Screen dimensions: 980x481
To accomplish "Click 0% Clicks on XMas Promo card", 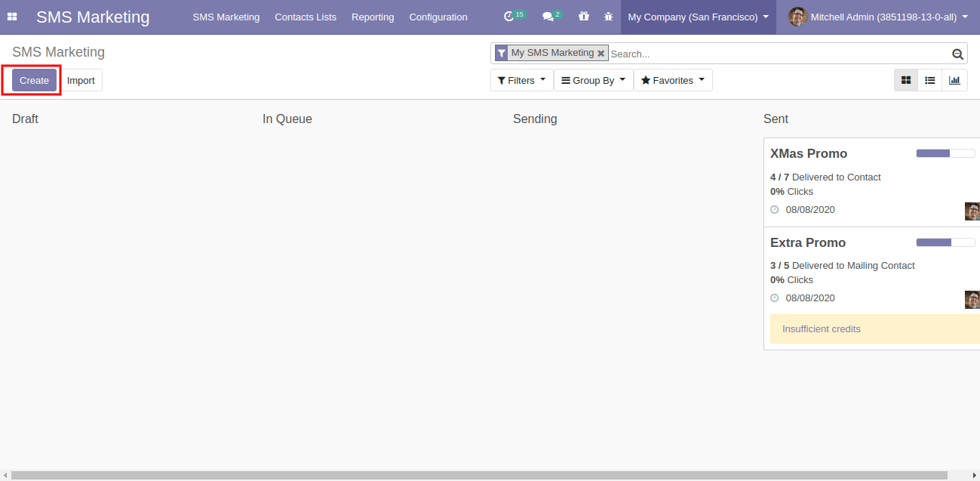I will pyautogui.click(x=791, y=191).
